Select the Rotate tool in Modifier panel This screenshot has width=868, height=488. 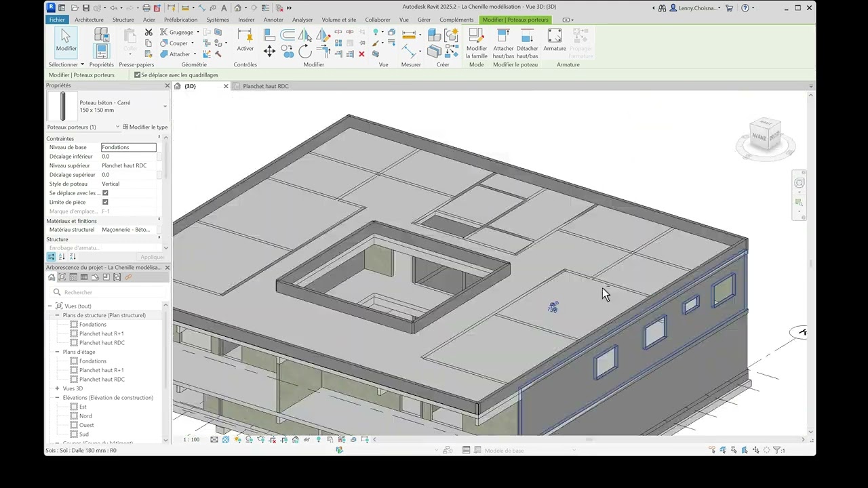[305, 52]
